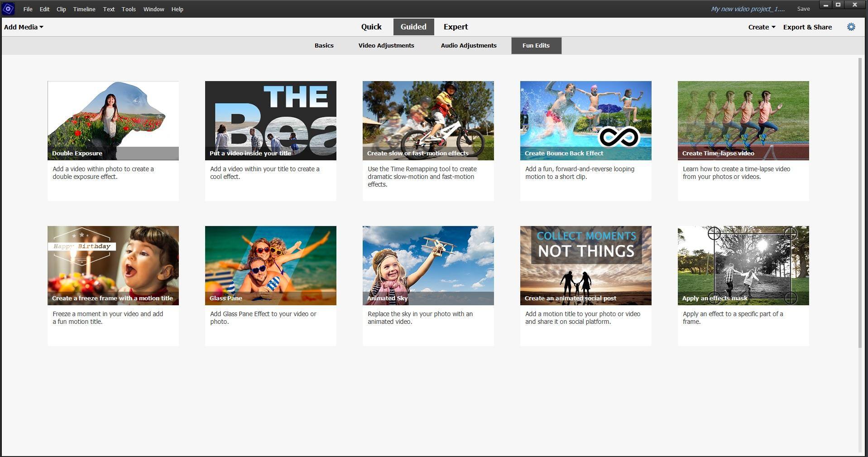Image resolution: width=868 pixels, height=457 pixels.
Task: Select the Create Bounce Back Effect thumbnail
Action: 585,120
